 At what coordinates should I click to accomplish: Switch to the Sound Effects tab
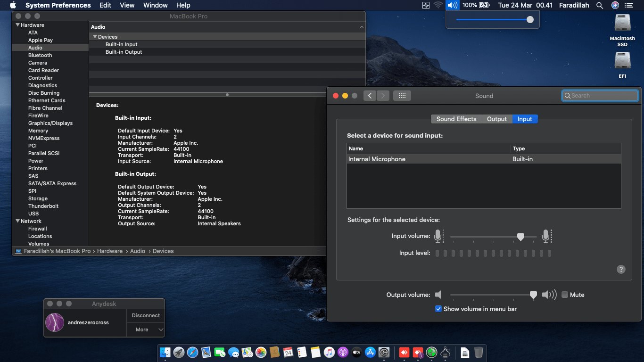pos(456,119)
